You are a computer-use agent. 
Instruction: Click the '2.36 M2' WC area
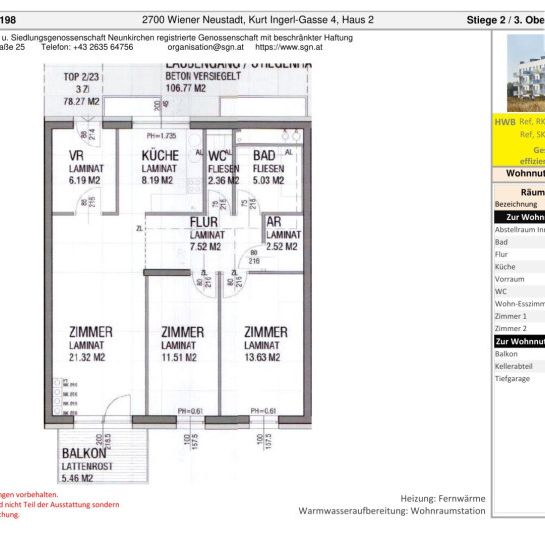click(x=223, y=181)
